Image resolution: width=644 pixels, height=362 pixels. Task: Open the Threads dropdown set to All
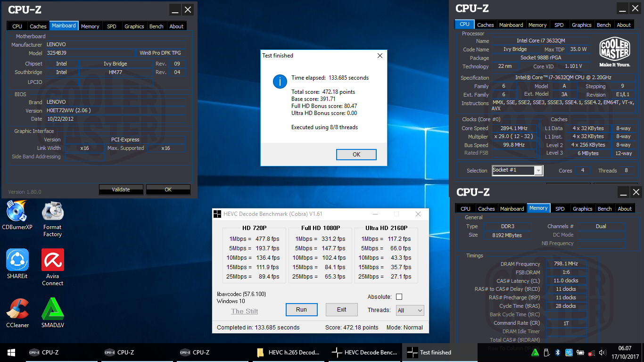click(x=410, y=310)
